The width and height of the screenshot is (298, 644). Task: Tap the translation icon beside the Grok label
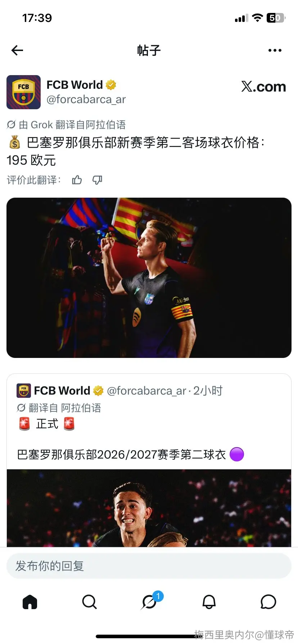click(11, 125)
